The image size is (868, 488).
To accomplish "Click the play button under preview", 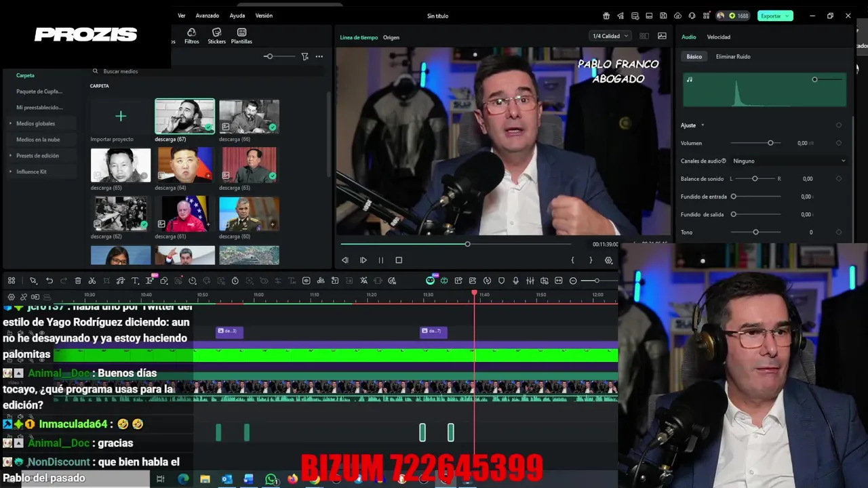I will 363,260.
